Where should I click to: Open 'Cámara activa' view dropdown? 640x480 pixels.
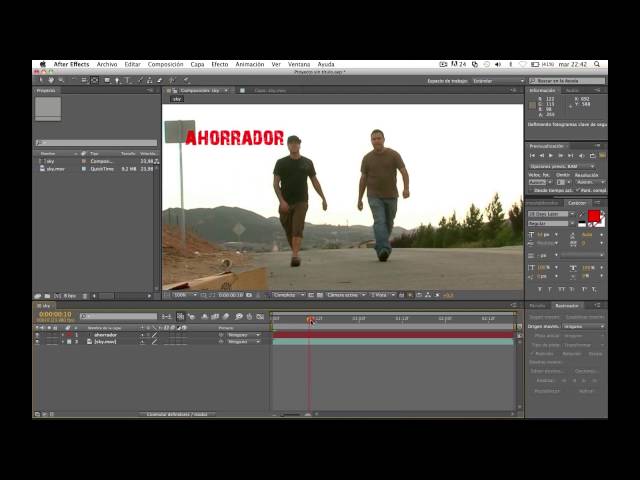pyautogui.click(x=346, y=295)
